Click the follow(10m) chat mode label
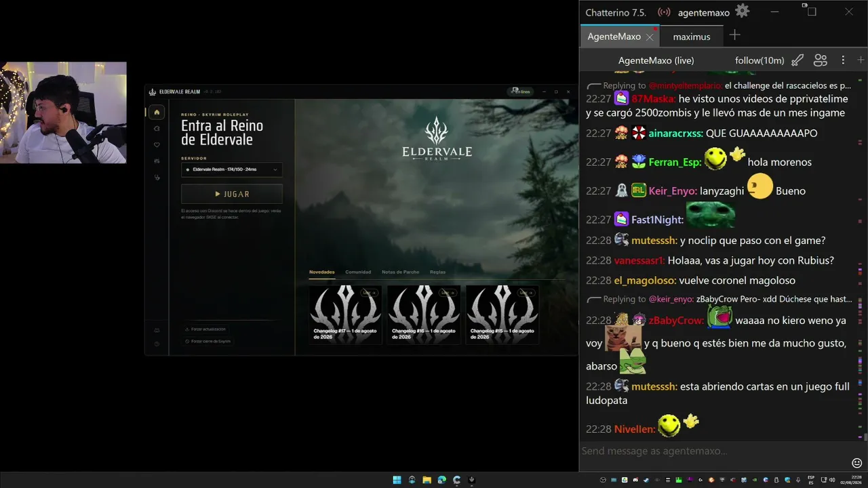The image size is (868, 488). (759, 60)
